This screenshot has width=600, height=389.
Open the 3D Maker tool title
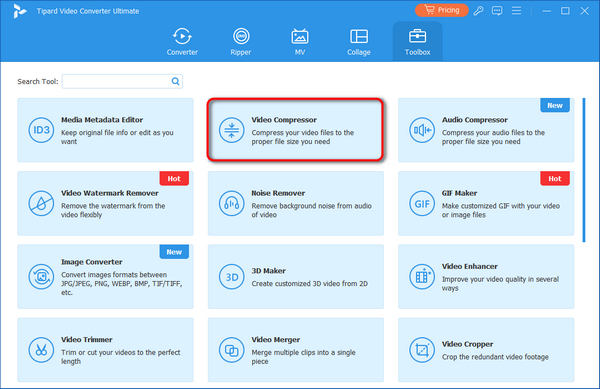[268, 271]
